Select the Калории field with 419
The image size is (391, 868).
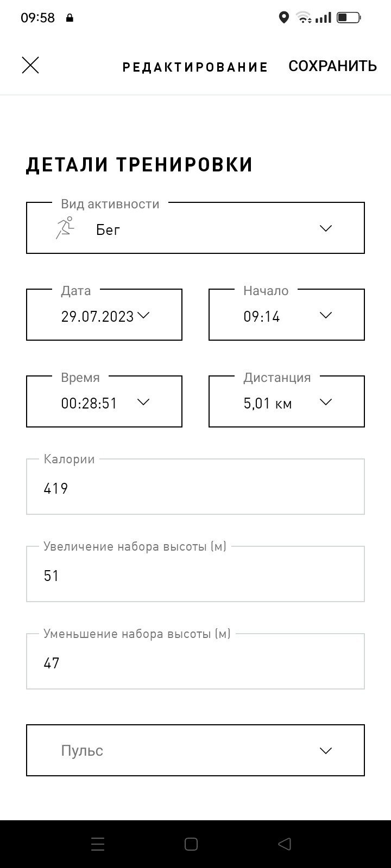point(195,487)
